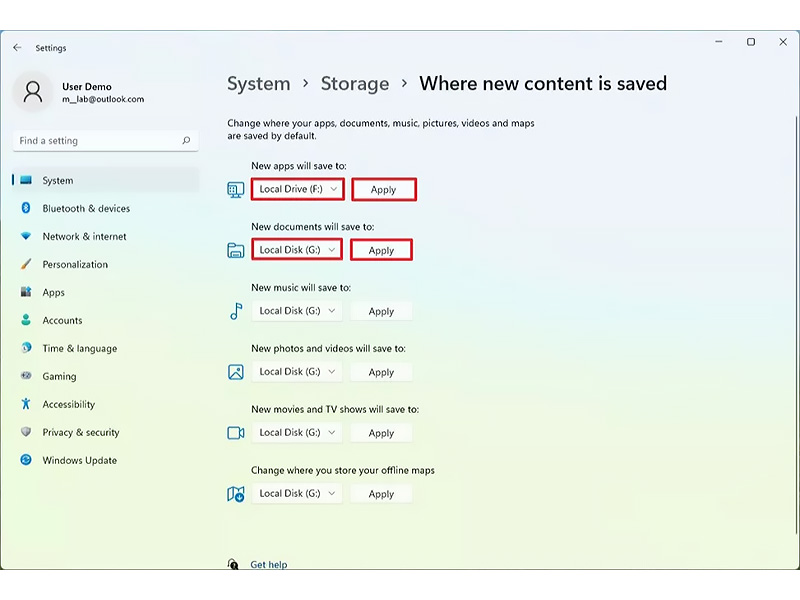Open new music drive dropdown
The image size is (800, 600).
pos(296,311)
